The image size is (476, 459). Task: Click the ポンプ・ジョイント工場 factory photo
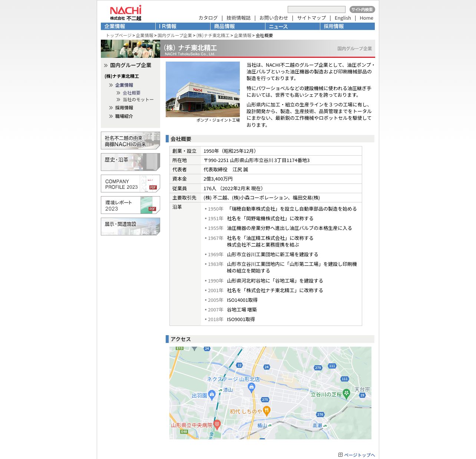(x=203, y=89)
